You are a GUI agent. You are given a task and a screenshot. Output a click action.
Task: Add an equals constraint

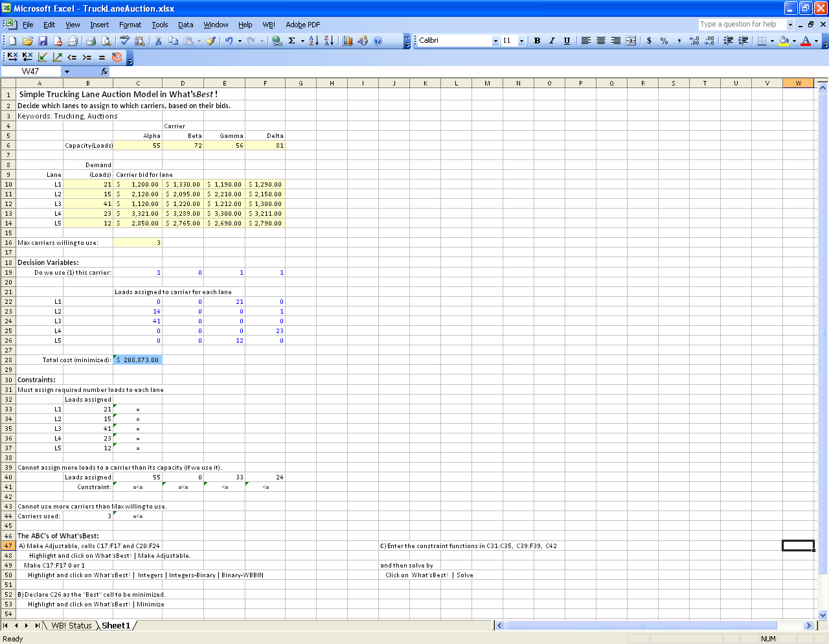pos(102,57)
